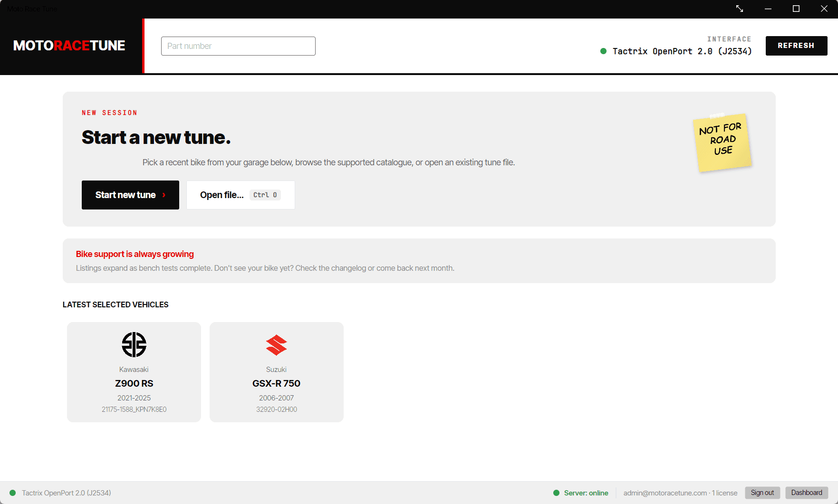Screen dimensions: 838x504
Task: Click part number 21175-1588_KPN7K8E0
Action: click(x=134, y=409)
